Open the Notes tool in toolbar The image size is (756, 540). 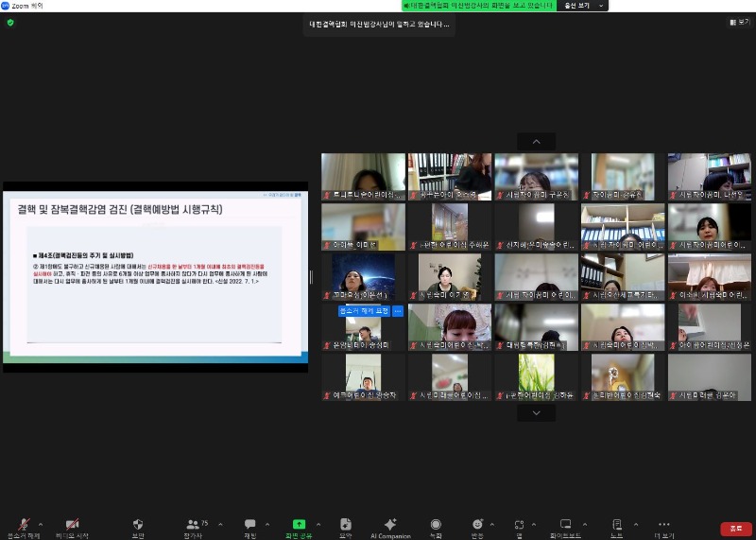click(x=616, y=524)
